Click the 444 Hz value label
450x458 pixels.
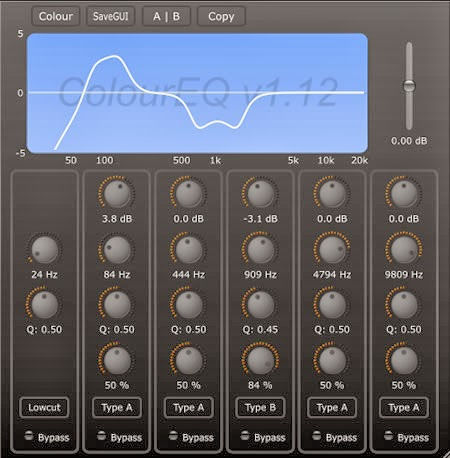pos(189,274)
